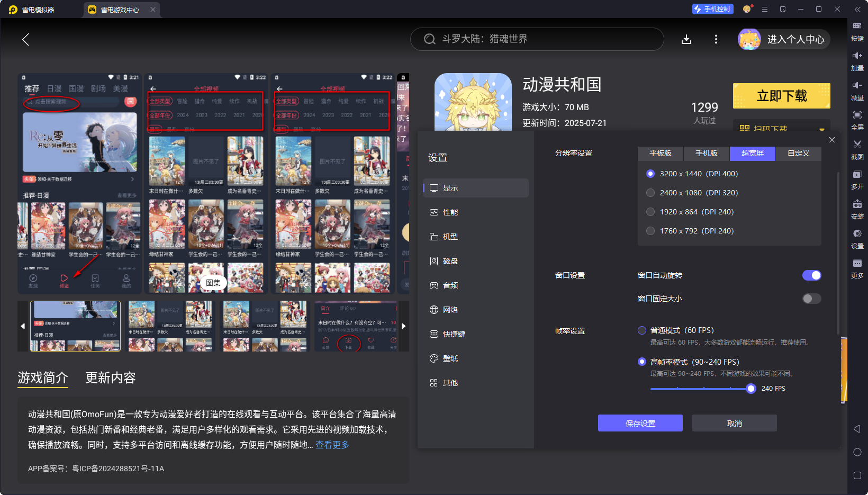Viewport: 868px width, 495px height.
Task: Open hamburger menu in title bar
Action: (765, 9)
